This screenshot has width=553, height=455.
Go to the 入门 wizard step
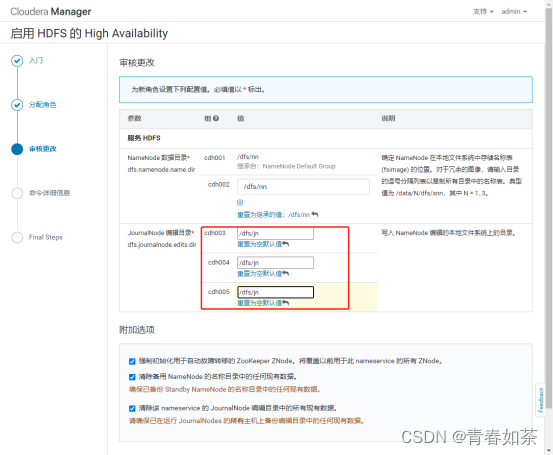point(36,61)
